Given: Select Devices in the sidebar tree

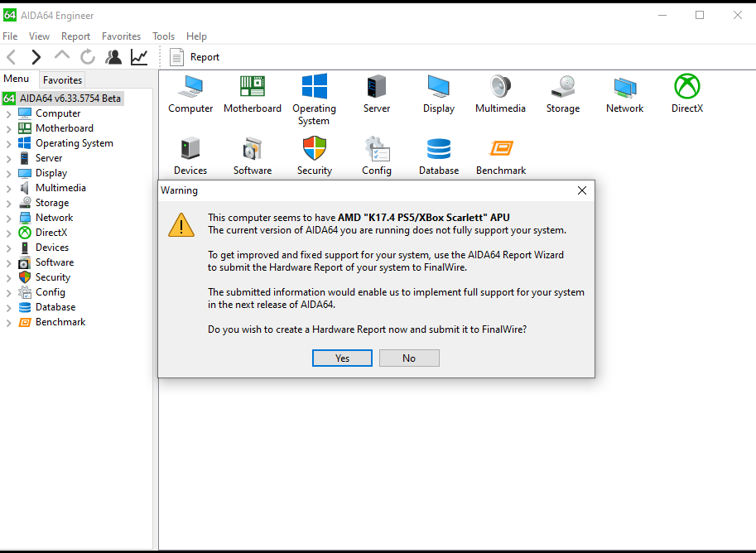Looking at the screenshot, I should tap(44, 248).
